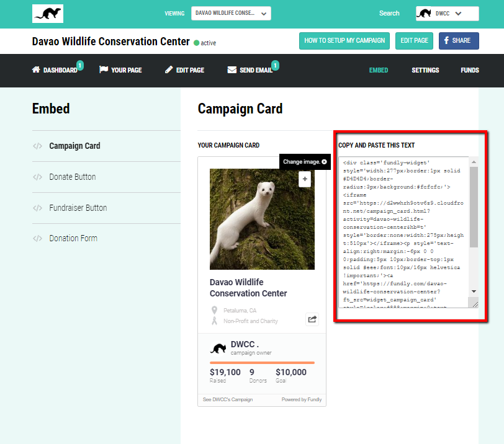Click the plus button on campaign image
Image resolution: width=504 pixels, height=444 pixels.
click(x=305, y=179)
